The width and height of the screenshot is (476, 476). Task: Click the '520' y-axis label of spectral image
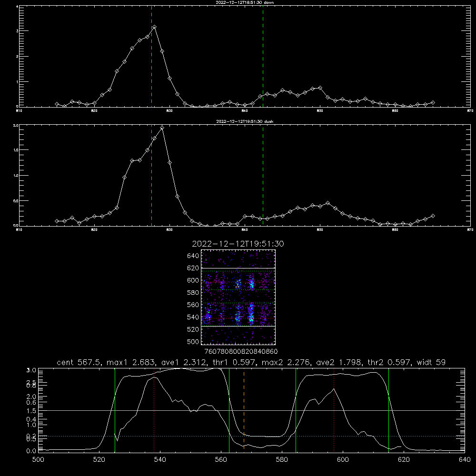(x=193, y=329)
